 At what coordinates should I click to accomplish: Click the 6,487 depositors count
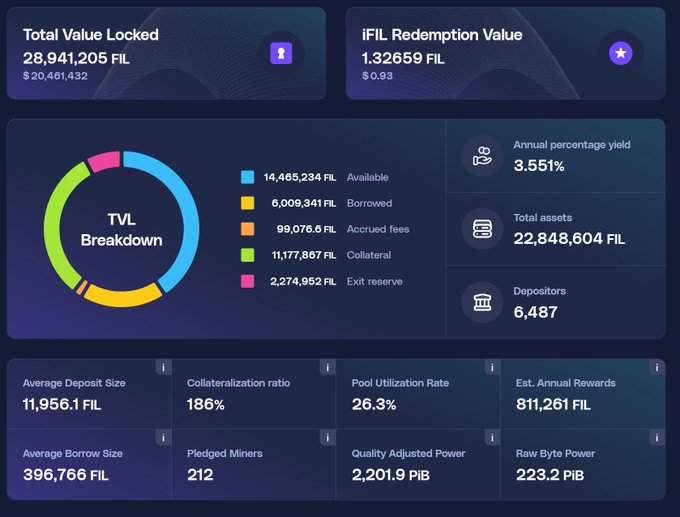(x=536, y=312)
